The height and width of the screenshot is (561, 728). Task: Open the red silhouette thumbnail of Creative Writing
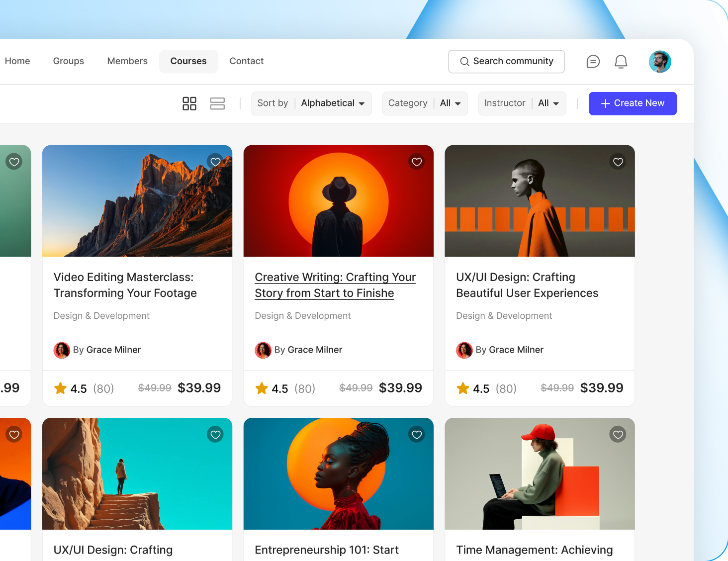(x=339, y=201)
